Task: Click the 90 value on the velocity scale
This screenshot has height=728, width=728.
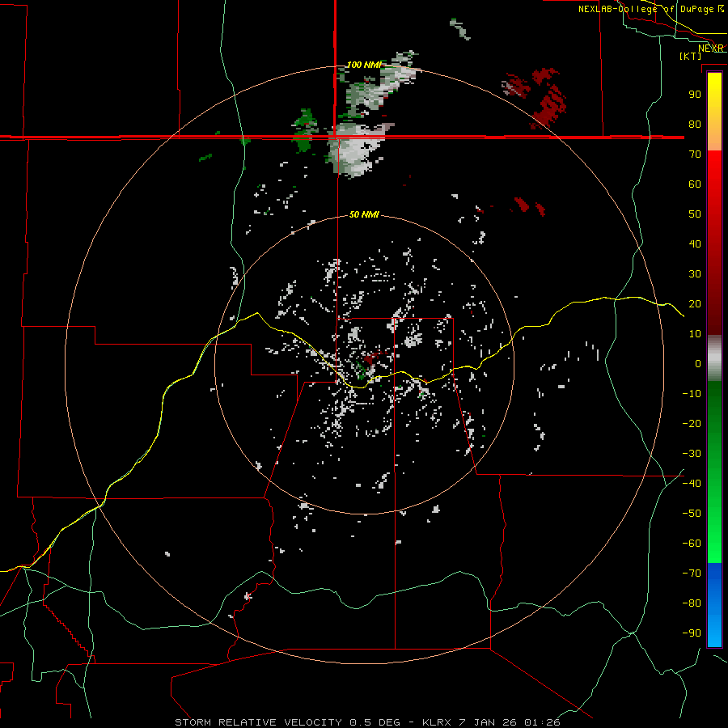Action: (x=695, y=95)
